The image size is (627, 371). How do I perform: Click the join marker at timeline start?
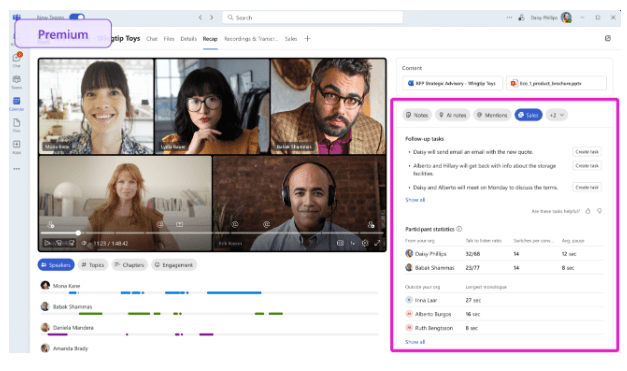51,225
